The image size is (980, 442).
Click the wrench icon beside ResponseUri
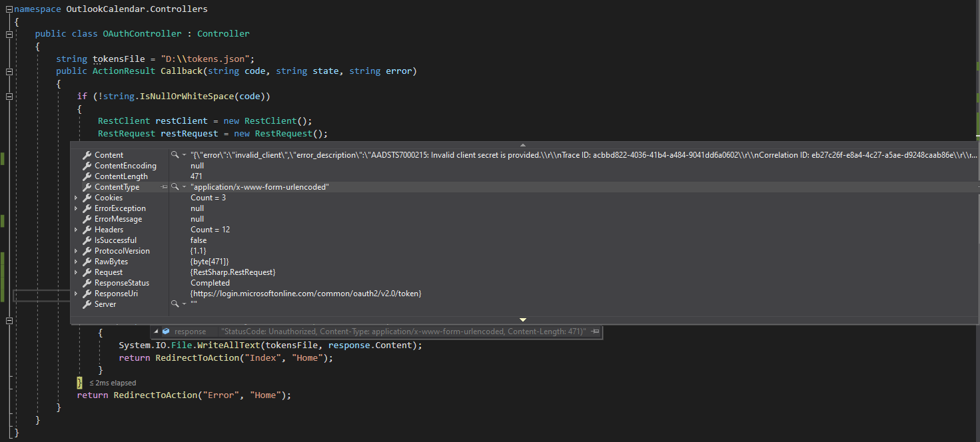(87, 294)
